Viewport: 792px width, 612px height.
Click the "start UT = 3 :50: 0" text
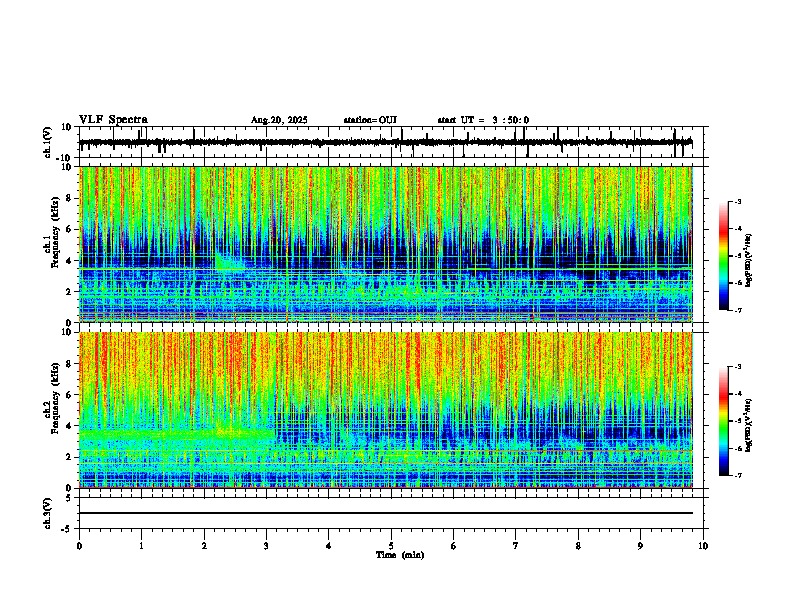click(483, 120)
